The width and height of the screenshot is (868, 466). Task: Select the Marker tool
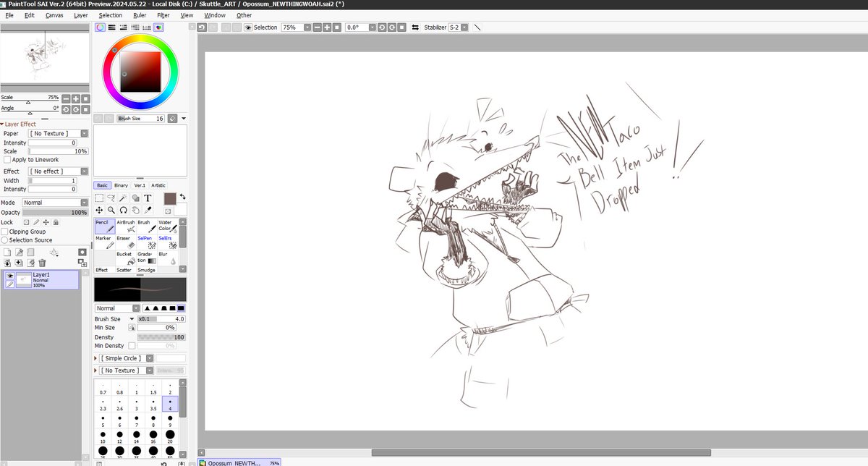click(105, 242)
